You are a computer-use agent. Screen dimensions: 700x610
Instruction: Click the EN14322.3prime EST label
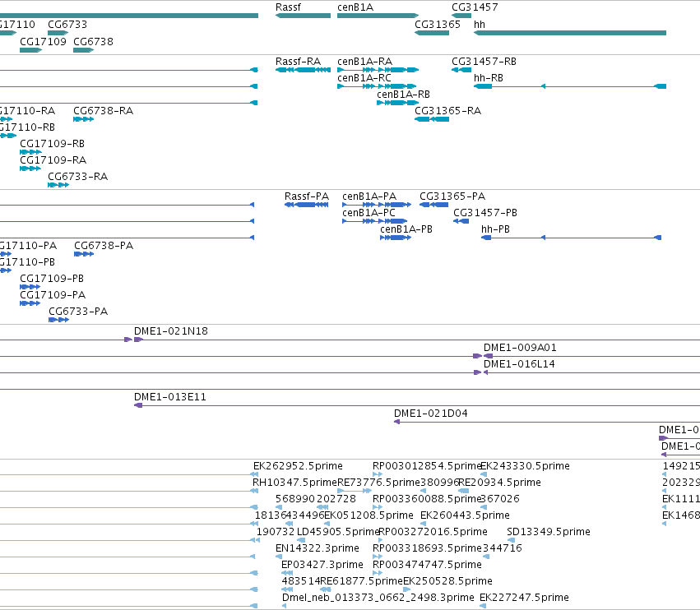(318, 548)
